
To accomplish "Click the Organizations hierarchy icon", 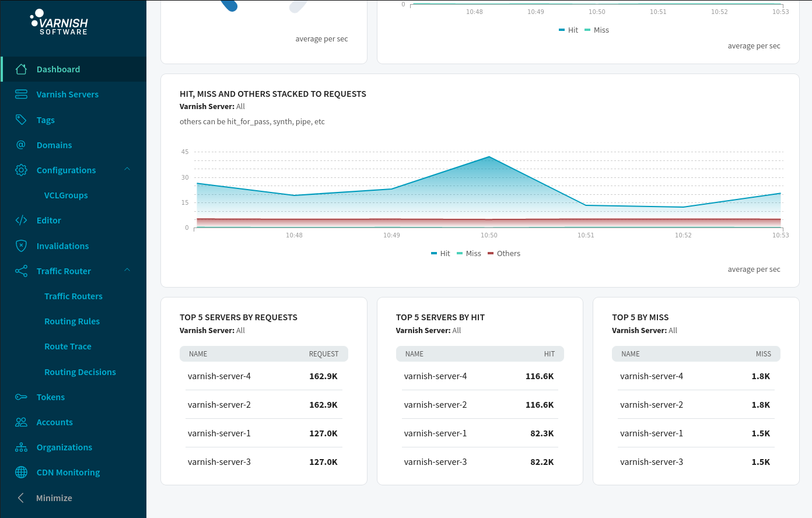I will [x=21, y=447].
